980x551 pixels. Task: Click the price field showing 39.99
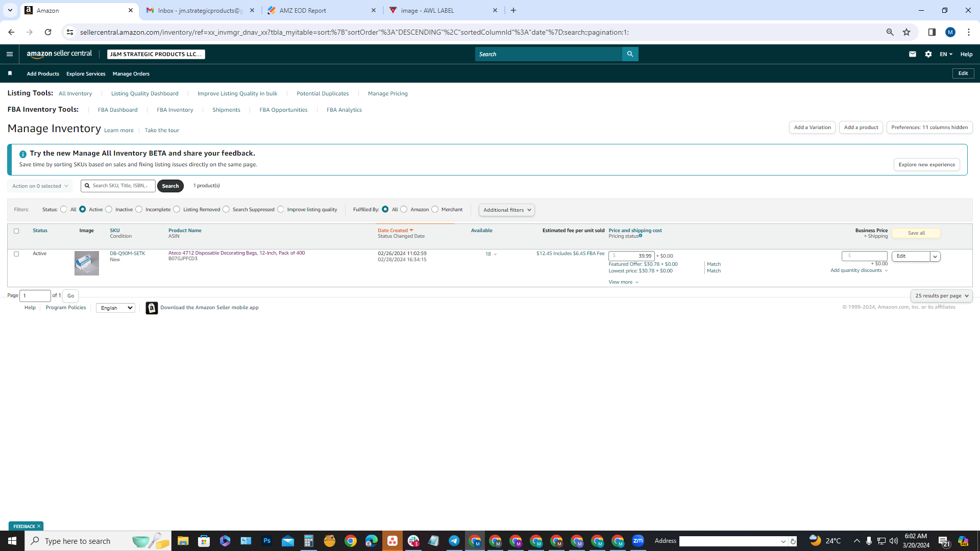pyautogui.click(x=631, y=256)
